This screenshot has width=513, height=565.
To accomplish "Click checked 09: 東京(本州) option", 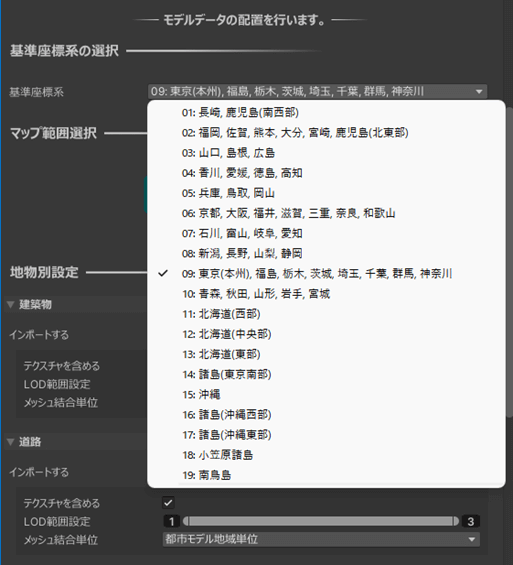I will coord(326,274).
